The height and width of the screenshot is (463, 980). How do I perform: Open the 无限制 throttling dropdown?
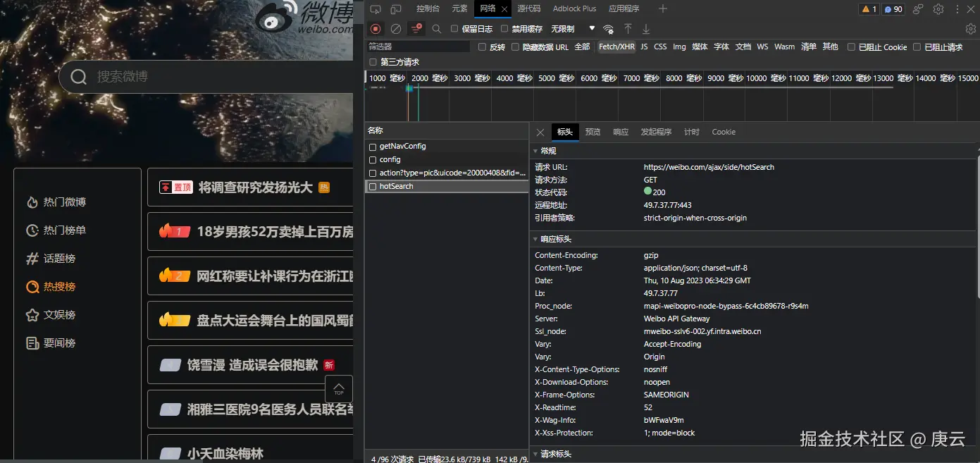pyautogui.click(x=573, y=29)
